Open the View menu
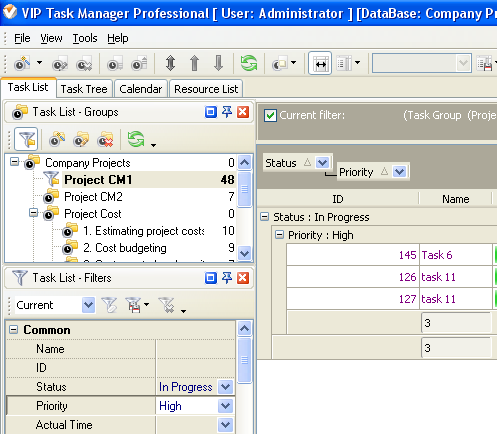This screenshot has height=434, width=497. 51,38
